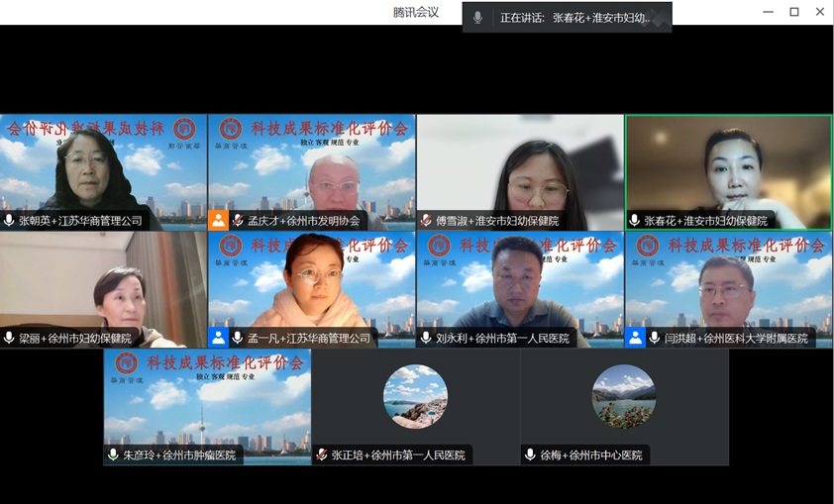
Task: Click muted microphone icon beside 张正培+徐州市第一人民医院
Action: [x=321, y=454]
